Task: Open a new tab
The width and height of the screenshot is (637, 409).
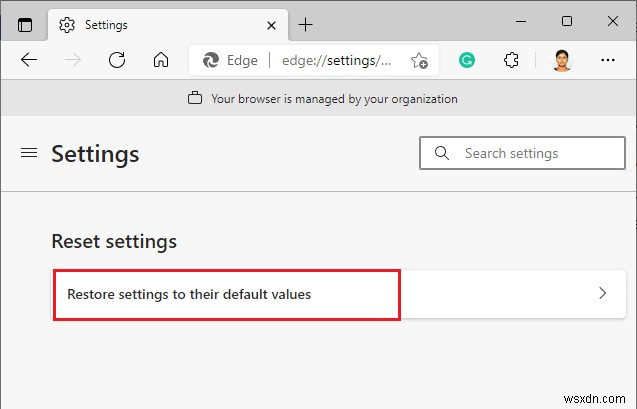Action: pos(305,24)
